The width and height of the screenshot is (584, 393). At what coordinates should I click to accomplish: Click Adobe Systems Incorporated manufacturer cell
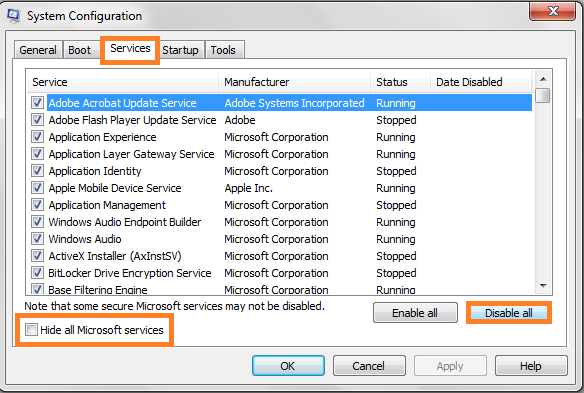point(295,103)
